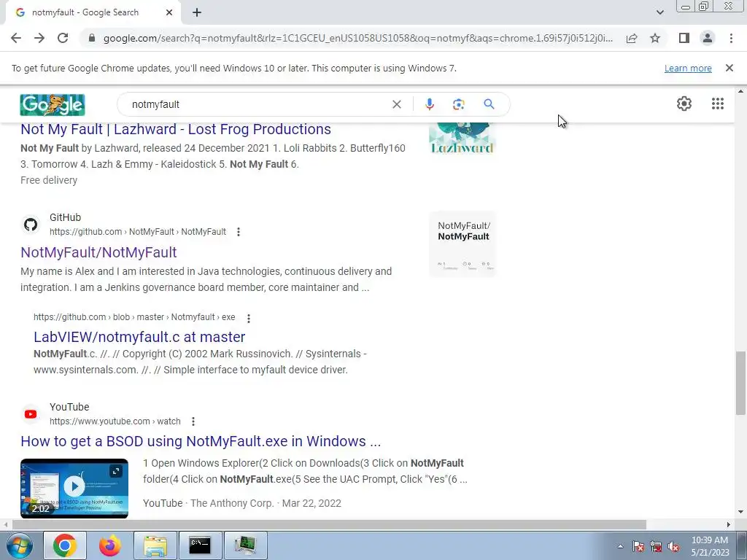Share this page via the address bar share icon
This screenshot has height=560, width=747.
632,38
